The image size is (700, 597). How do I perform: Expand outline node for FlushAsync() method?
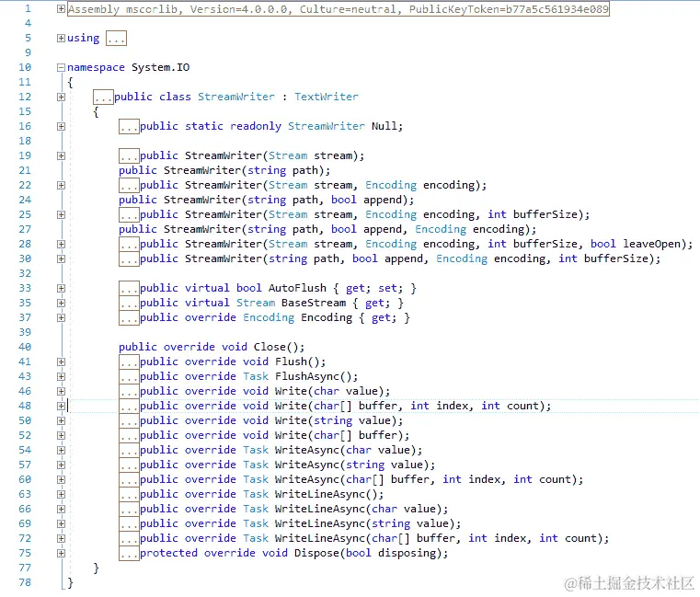(x=61, y=377)
